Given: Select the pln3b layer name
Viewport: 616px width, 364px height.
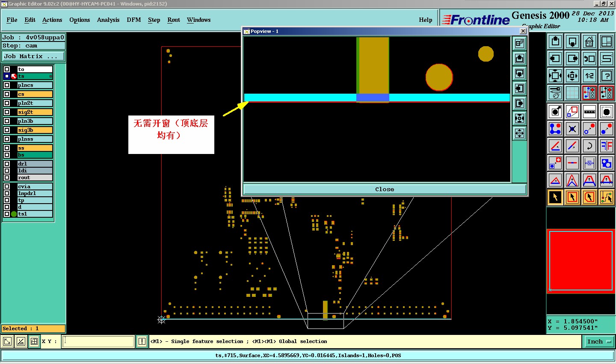Looking at the screenshot, I should point(35,121).
